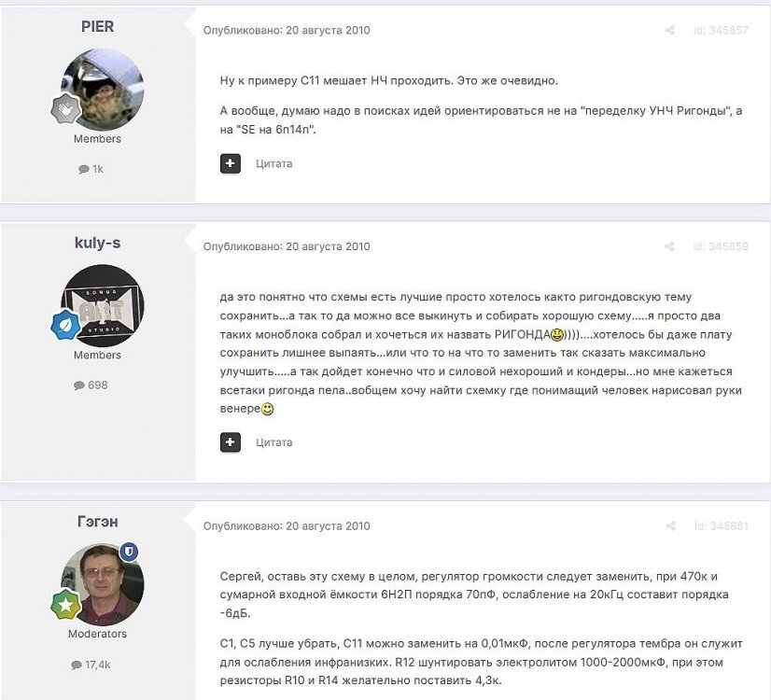
Task: Click the share icon on Гэгэн's post
Action: point(670,526)
